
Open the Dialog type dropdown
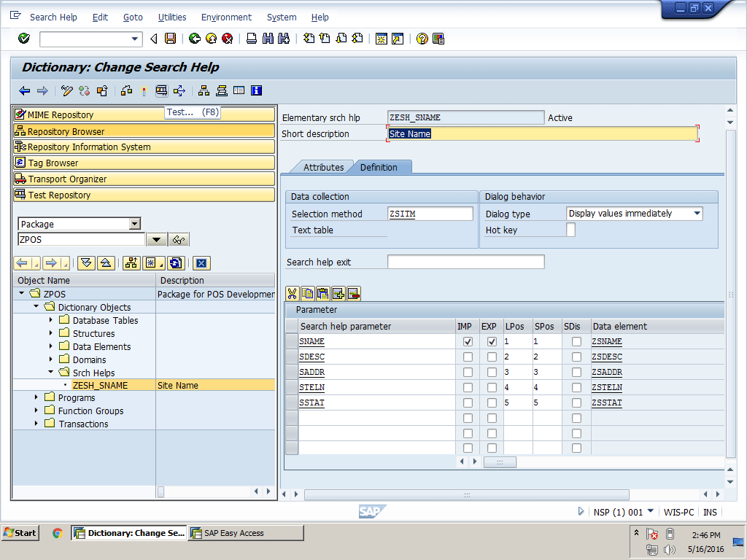tap(697, 214)
